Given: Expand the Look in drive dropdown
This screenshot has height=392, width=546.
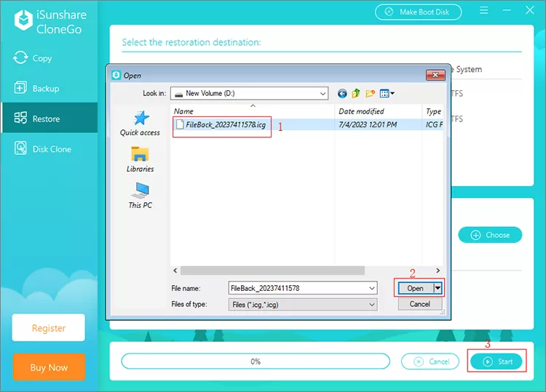Looking at the screenshot, I should 323,94.
